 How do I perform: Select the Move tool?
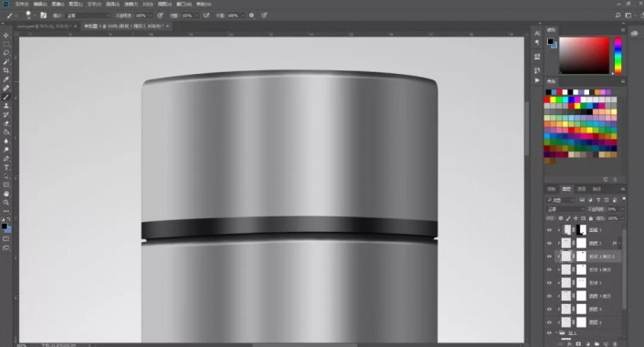[x=6, y=36]
